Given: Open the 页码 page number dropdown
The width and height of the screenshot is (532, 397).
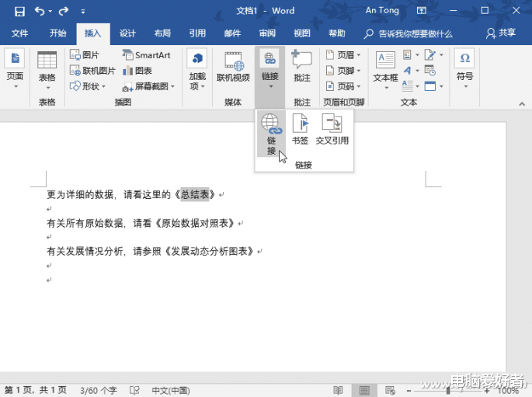Looking at the screenshot, I should 343,86.
